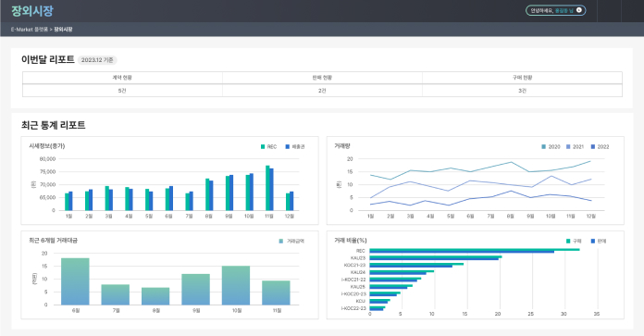The image size is (644, 336).
Task: Open the E-Market platform breadcrumb link
Action: [30, 30]
